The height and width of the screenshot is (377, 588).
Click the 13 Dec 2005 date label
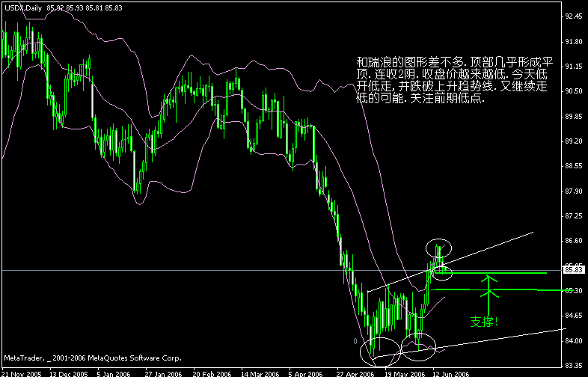[69, 373]
